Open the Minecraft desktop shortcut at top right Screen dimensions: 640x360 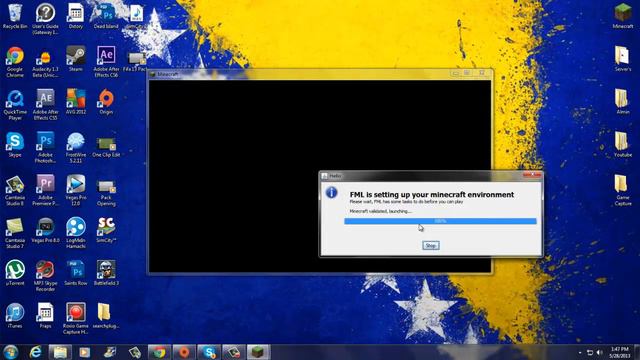(x=623, y=16)
